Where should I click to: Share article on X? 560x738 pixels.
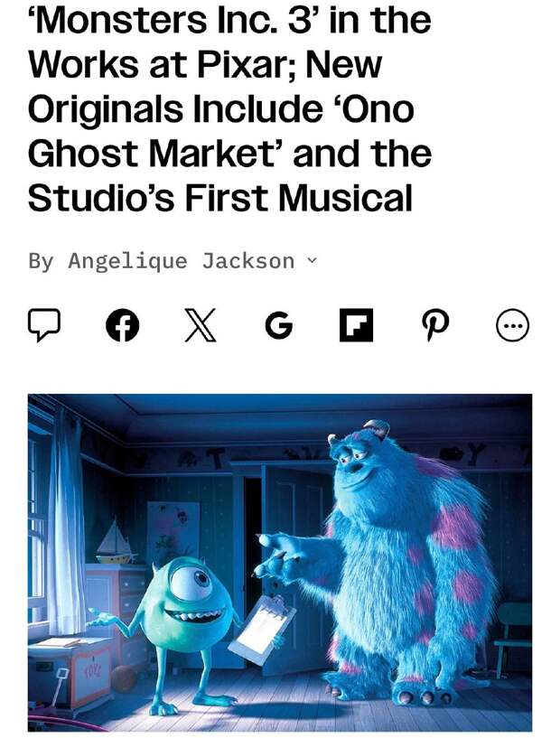tap(200, 325)
